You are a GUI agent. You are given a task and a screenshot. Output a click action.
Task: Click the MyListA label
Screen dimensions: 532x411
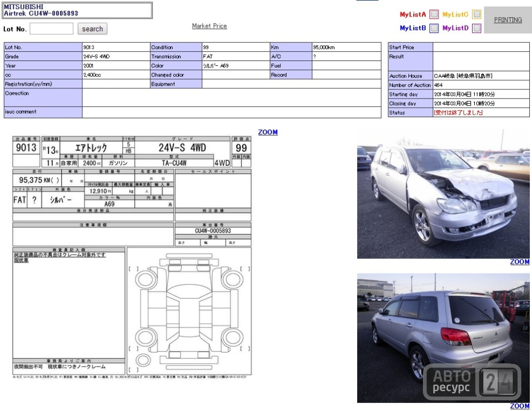[x=413, y=14]
